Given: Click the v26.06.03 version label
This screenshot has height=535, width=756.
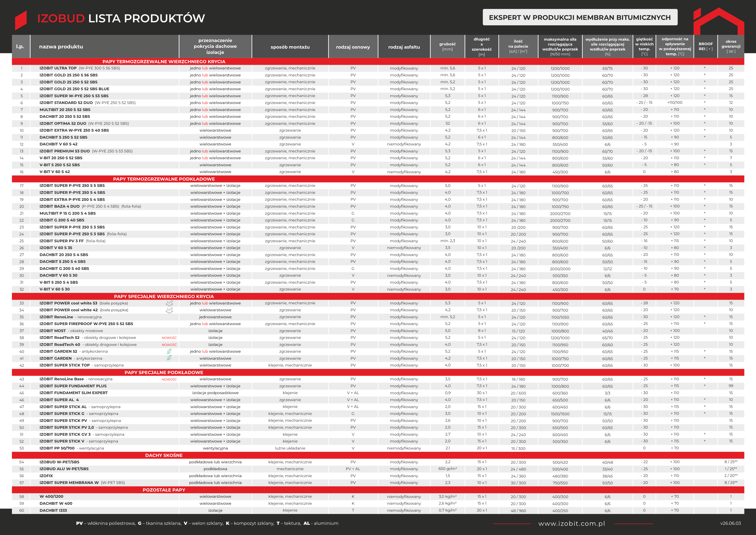Looking at the screenshot, I should pyautogui.click(x=730, y=523).
